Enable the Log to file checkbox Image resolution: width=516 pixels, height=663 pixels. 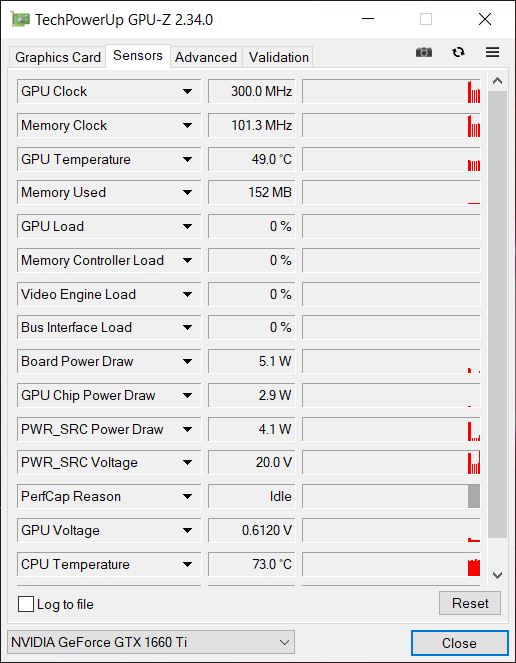click(x=26, y=604)
